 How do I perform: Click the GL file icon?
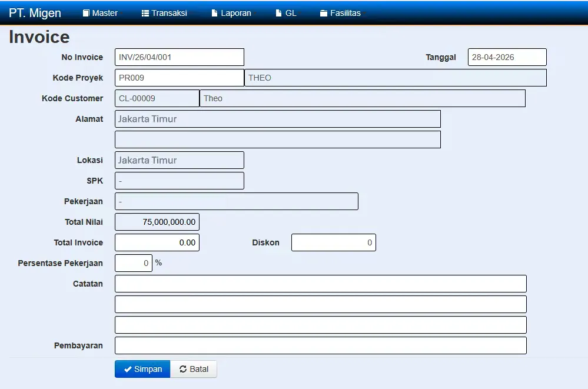[x=278, y=13]
